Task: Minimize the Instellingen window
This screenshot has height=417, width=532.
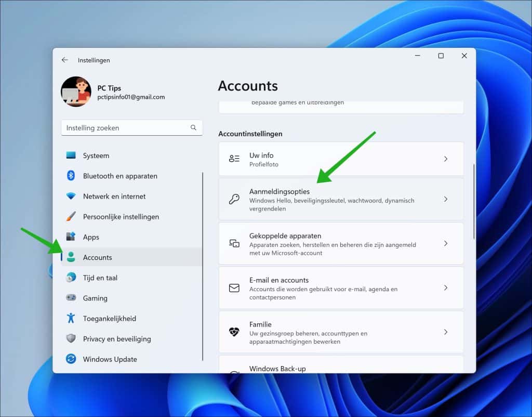Action: pos(418,56)
